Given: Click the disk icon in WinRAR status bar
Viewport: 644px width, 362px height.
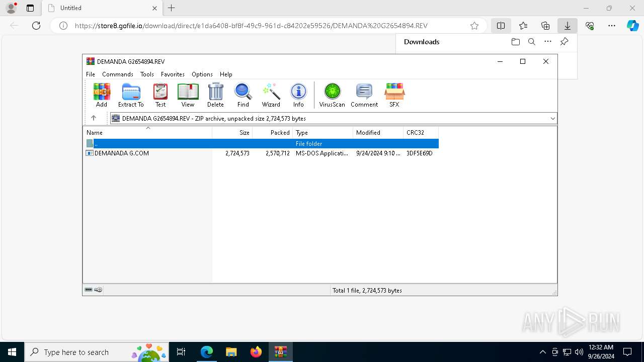Looking at the screenshot, I should click(x=89, y=290).
